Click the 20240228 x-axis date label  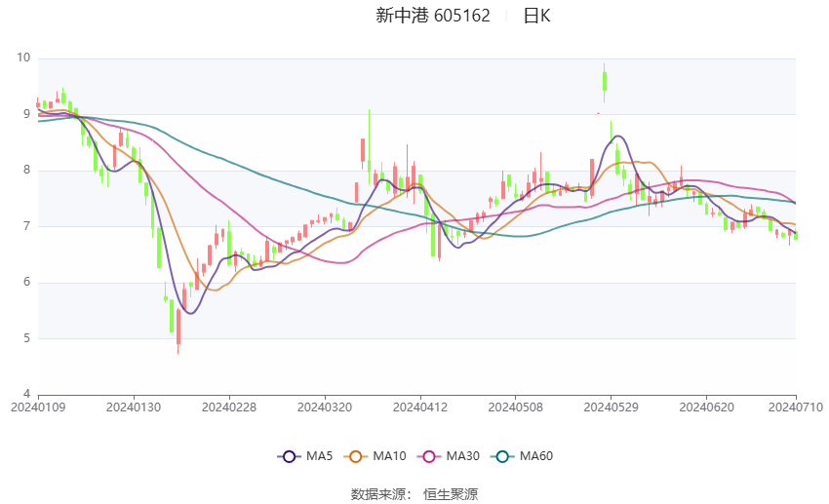click(x=229, y=407)
